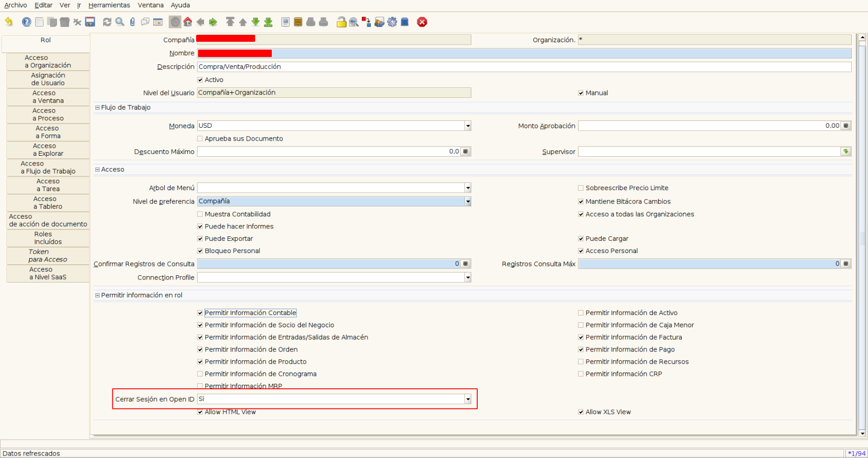This screenshot has width=868, height=458.
Task: Click the vertical scrollbar down arrow
Action: (862, 433)
